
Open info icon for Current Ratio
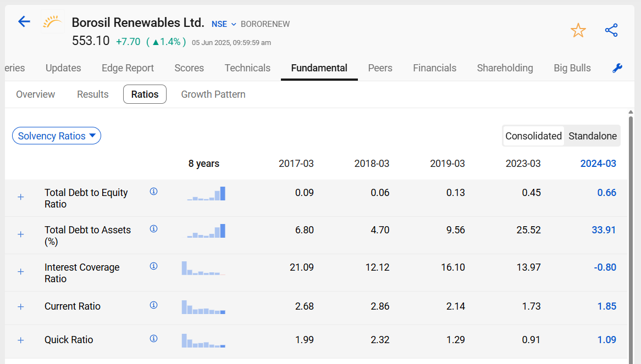154,305
